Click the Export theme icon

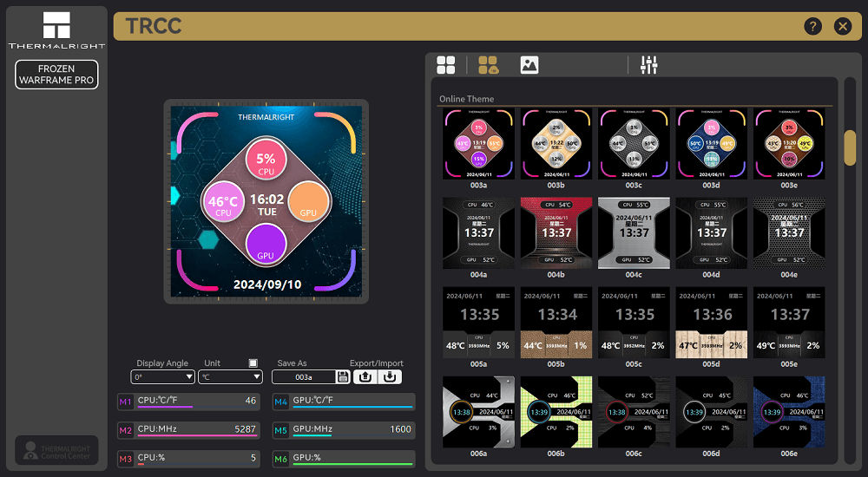365,377
